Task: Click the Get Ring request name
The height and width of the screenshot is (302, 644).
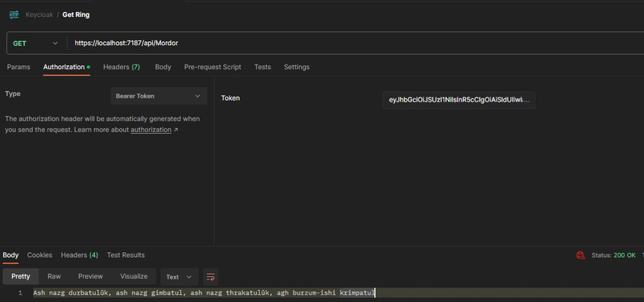Action: [x=76, y=14]
